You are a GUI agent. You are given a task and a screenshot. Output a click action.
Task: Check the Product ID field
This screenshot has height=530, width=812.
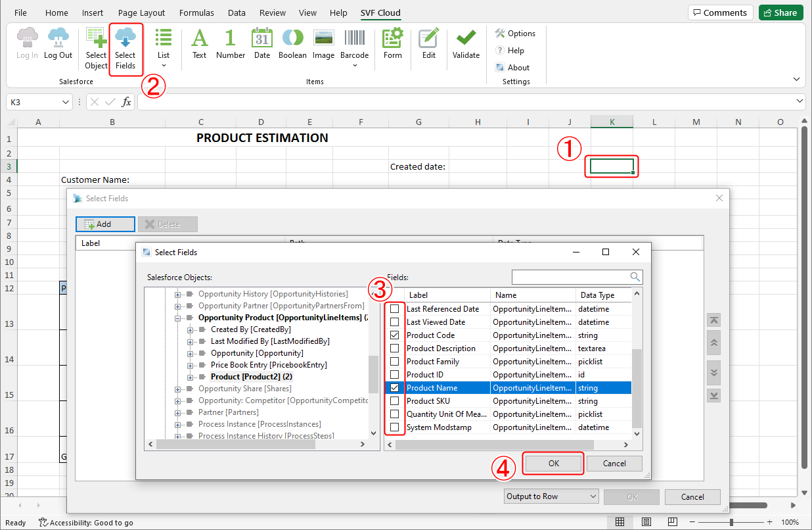(395, 375)
